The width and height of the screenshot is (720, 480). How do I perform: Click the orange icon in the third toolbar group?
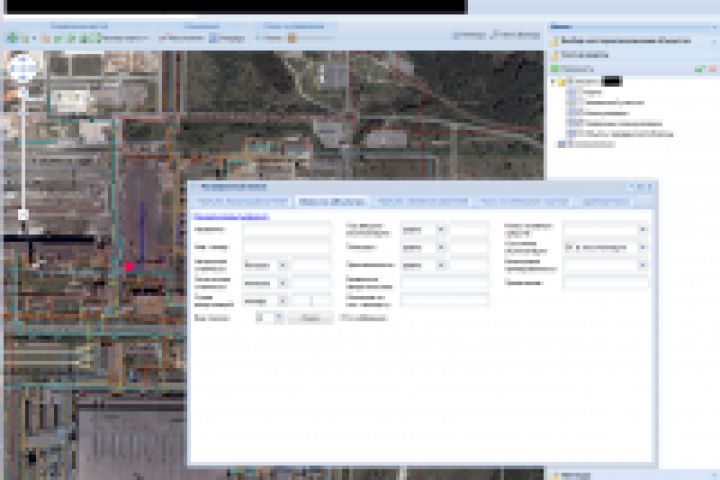(x=291, y=38)
